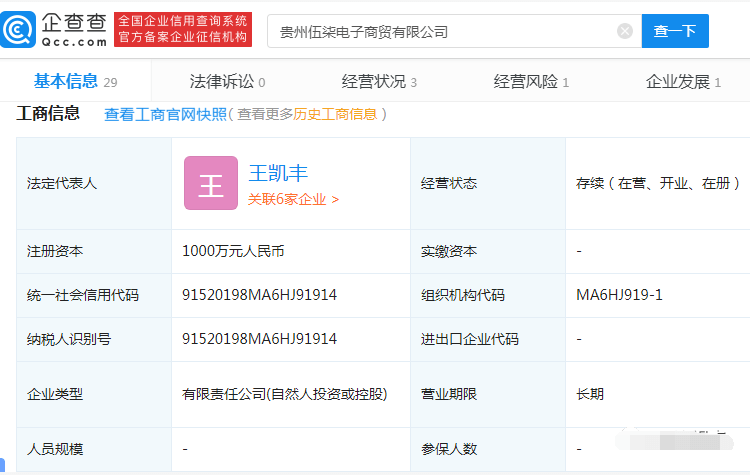Click the 1000万元人民币 registered capital value

pyautogui.click(x=240, y=251)
